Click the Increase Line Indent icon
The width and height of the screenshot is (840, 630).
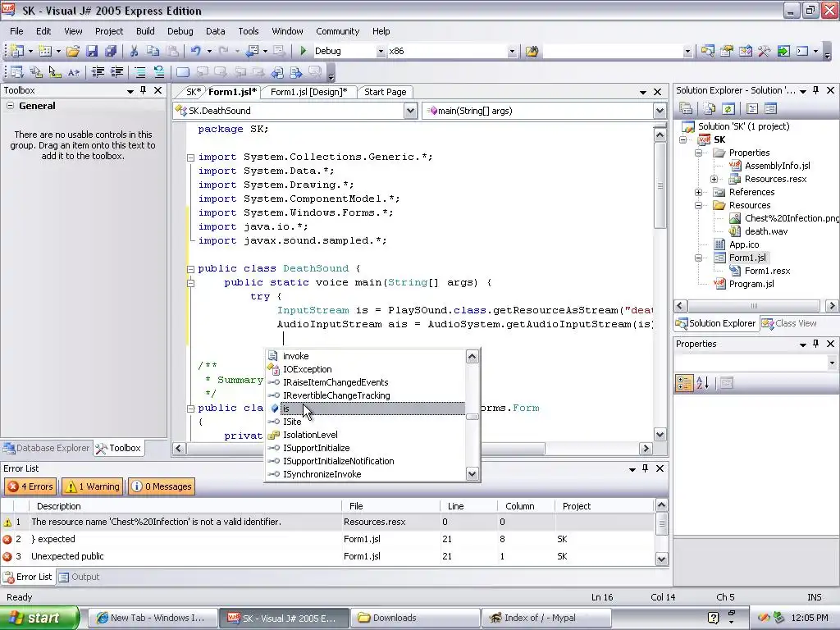pos(116,72)
